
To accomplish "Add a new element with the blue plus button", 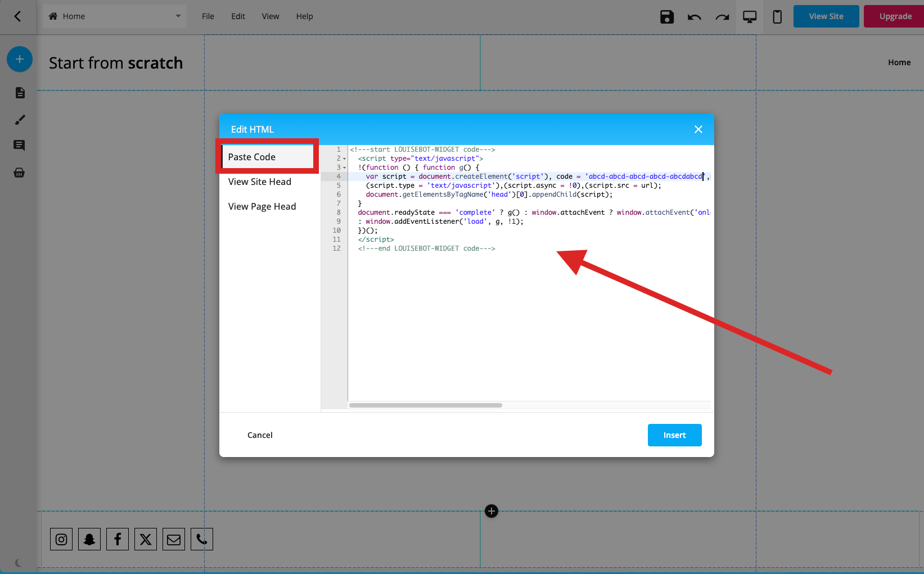I will [20, 59].
